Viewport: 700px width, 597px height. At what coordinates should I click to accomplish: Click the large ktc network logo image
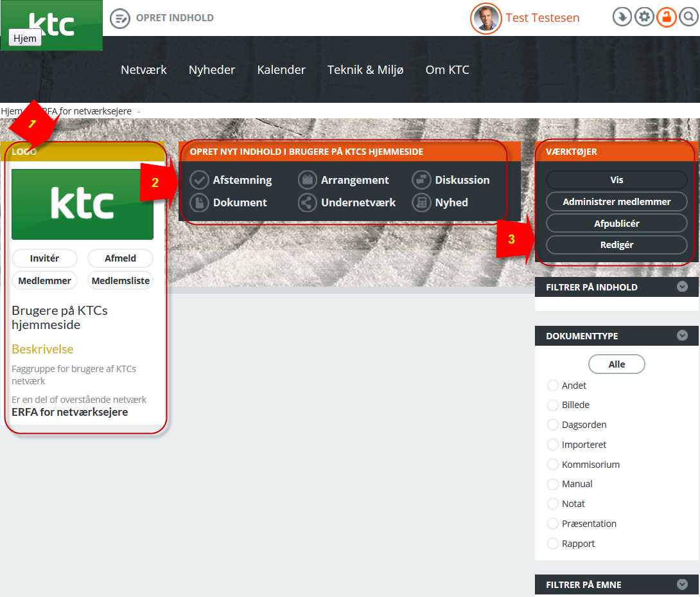pos(83,204)
